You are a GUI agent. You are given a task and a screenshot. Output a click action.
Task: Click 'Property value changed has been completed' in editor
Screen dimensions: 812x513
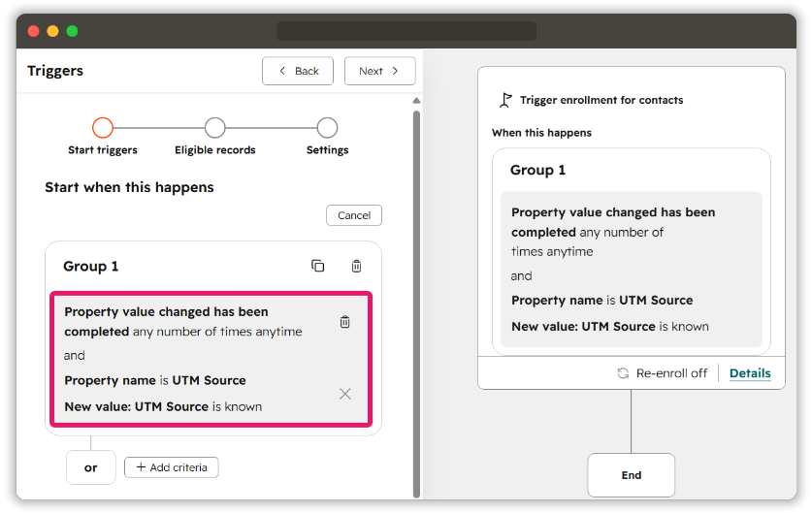tap(166, 321)
